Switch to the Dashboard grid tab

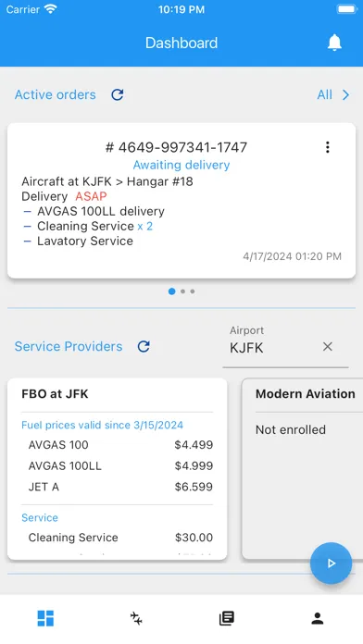point(45,618)
